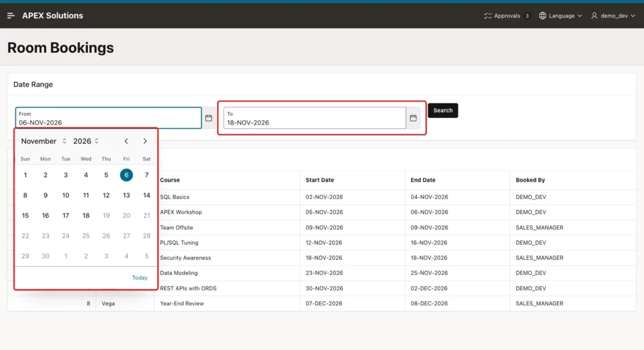Click end date 08-DEC-2026 cell
This screenshot has width=644, height=350.
[x=458, y=303]
